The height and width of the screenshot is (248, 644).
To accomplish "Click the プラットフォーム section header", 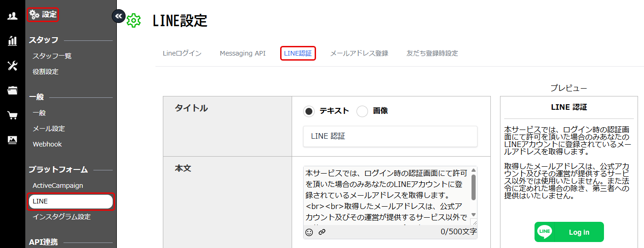I will pos(58,169).
